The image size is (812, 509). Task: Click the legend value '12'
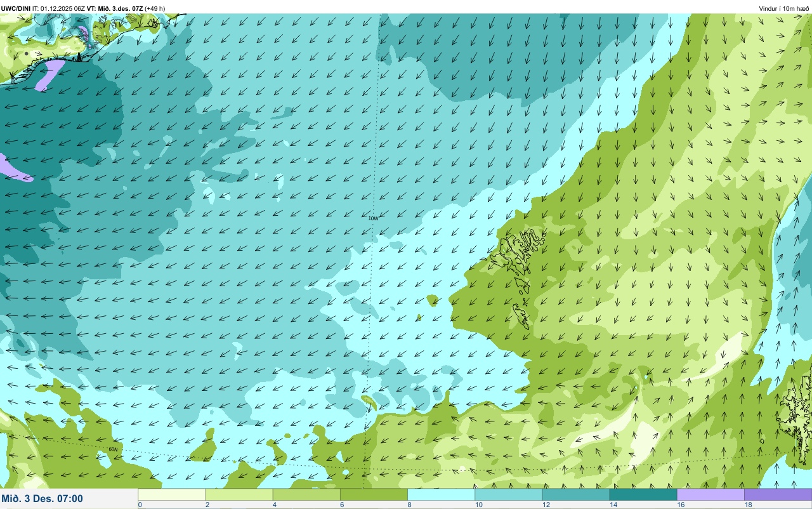(546, 505)
